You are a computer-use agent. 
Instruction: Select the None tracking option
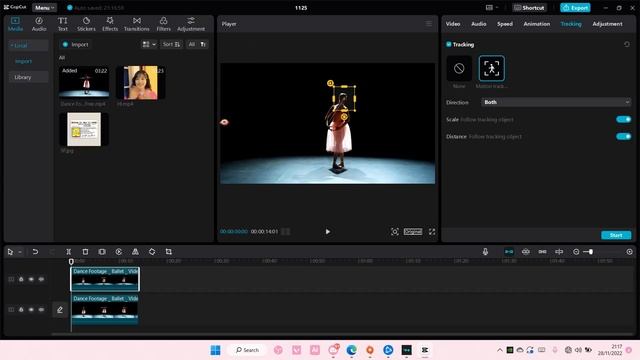coord(459,68)
